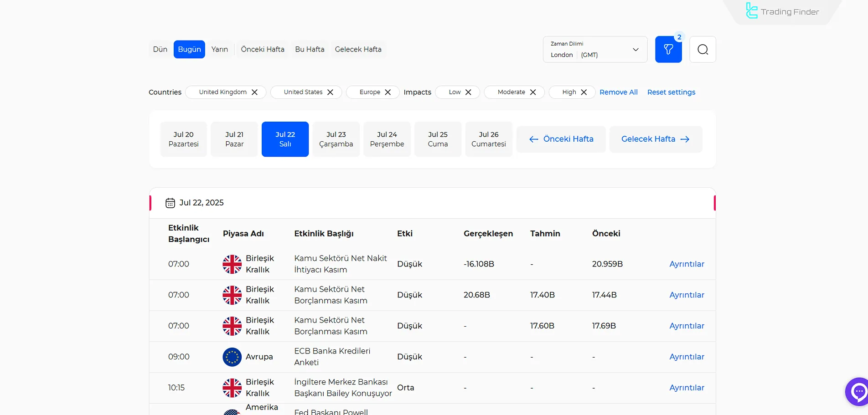Remove the High impact filter chip
This screenshot has height=415, width=868.
pyautogui.click(x=584, y=92)
